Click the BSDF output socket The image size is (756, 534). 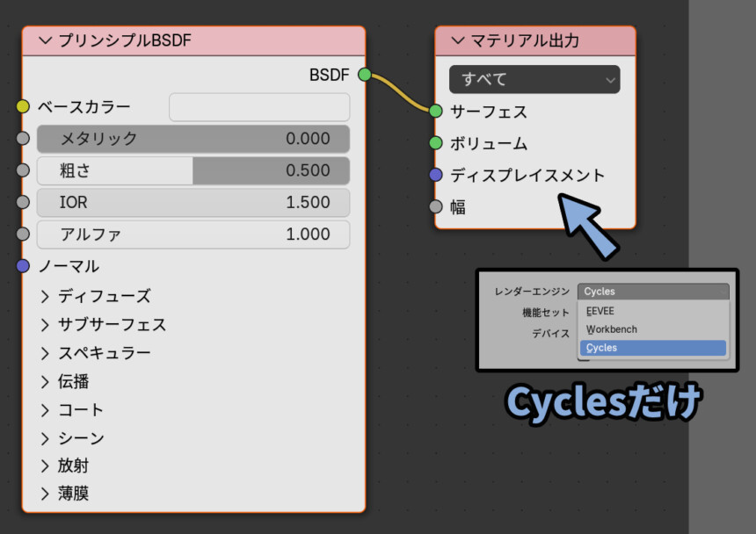coord(365,75)
